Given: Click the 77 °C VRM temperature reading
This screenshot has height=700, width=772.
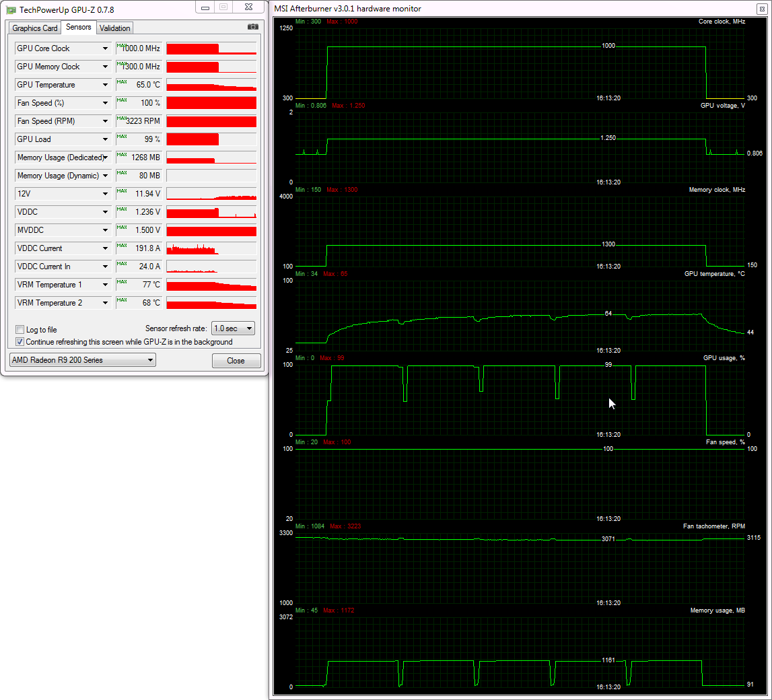Looking at the screenshot, I should pos(139,285).
